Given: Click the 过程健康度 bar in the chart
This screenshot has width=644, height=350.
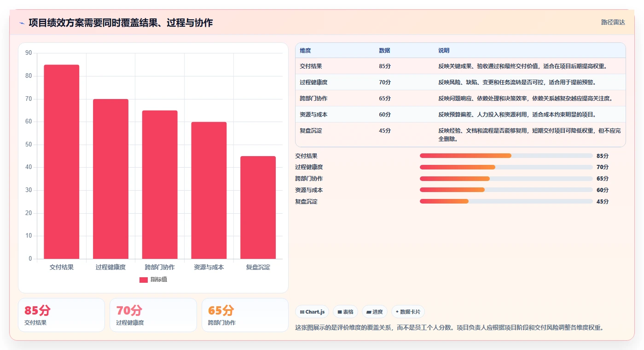Looking at the screenshot, I should point(110,179).
